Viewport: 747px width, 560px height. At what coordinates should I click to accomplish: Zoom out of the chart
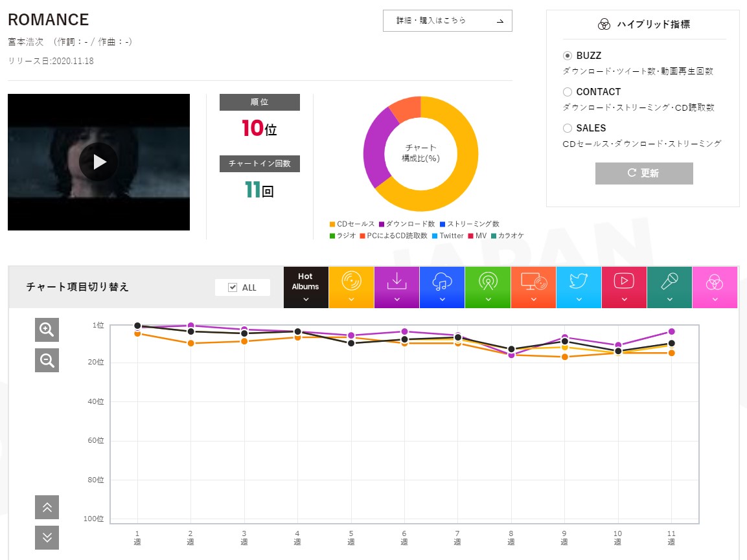pos(47,361)
